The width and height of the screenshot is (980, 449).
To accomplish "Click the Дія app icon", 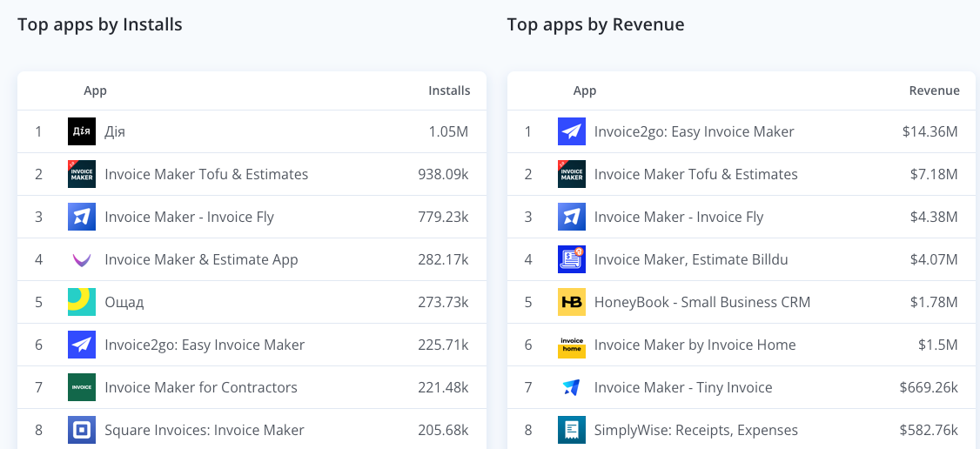I will pos(82,131).
